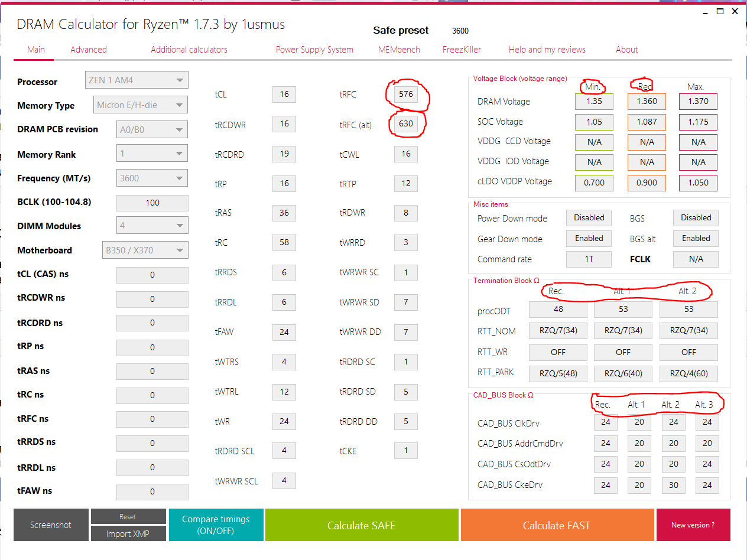Image resolution: width=747 pixels, height=560 pixels.
Task: Maximize the DRAM Calculator window
Action: 720,11
